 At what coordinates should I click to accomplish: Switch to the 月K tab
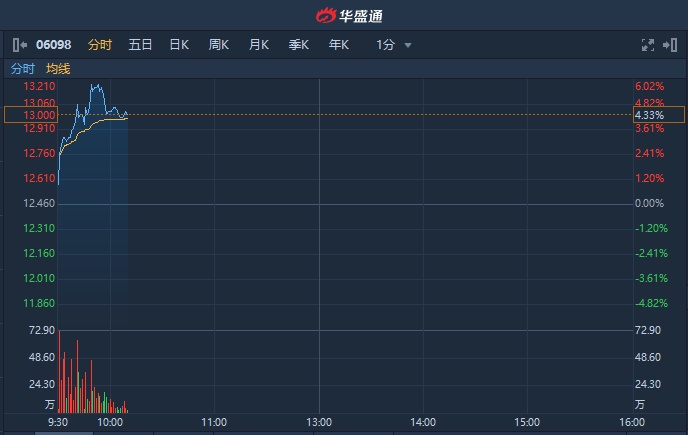[x=258, y=45]
